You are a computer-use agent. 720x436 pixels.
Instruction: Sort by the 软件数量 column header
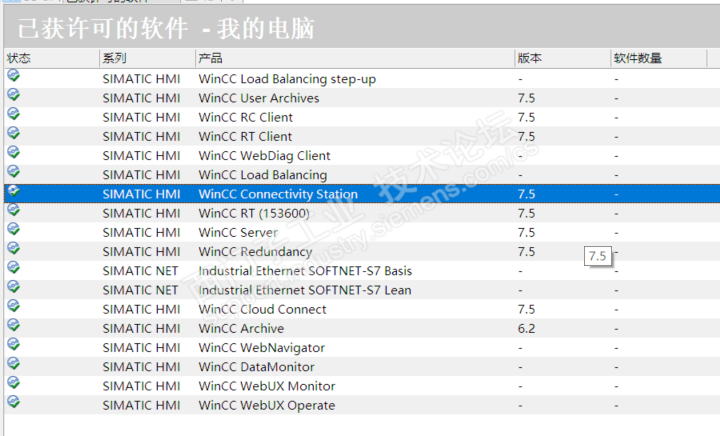coord(658,58)
